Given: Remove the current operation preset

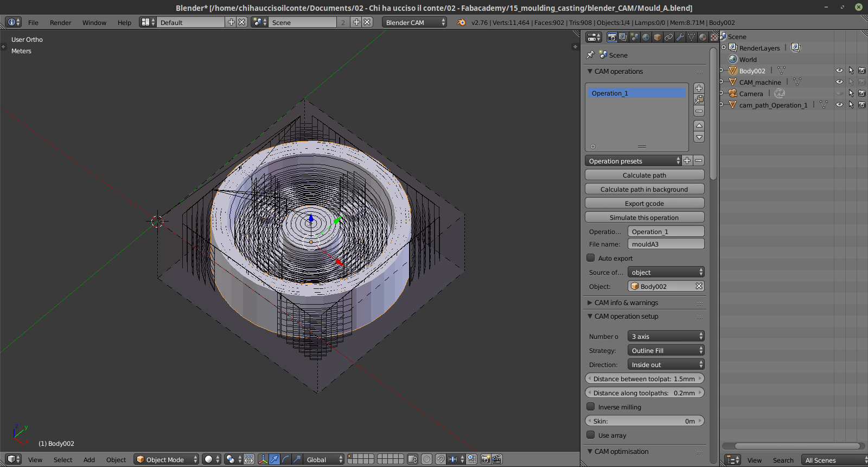Looking at the screenshot, I should [699, 161].
